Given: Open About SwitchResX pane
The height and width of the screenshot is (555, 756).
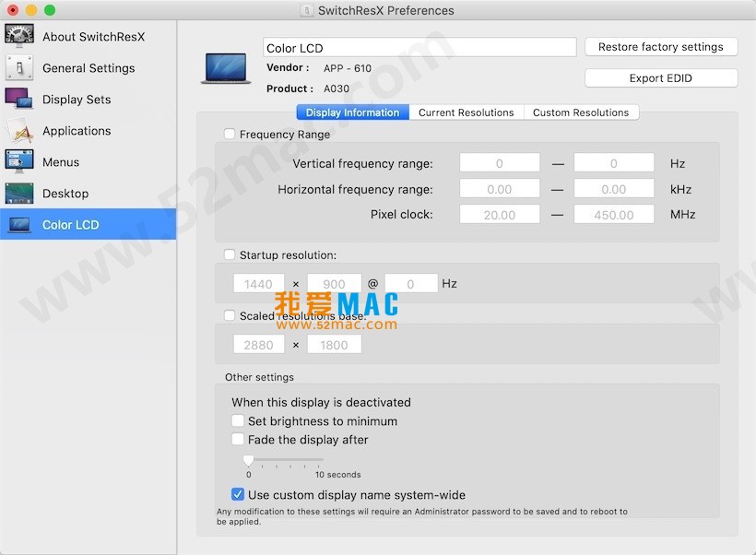Looking at the screenshot, I should point(93,37).
